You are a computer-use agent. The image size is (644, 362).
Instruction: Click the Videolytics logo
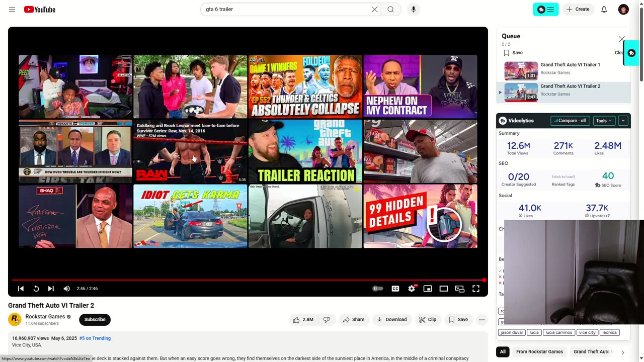click(x=516, y=121)
